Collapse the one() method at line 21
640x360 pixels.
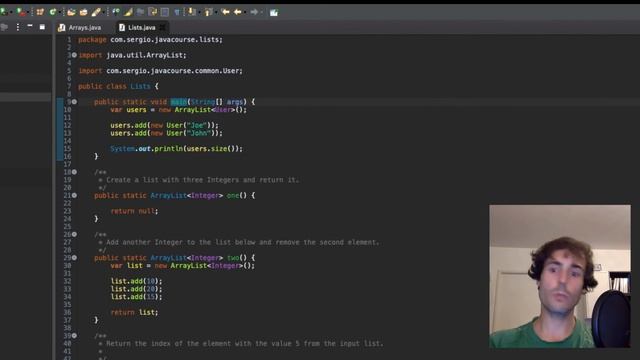74,196
